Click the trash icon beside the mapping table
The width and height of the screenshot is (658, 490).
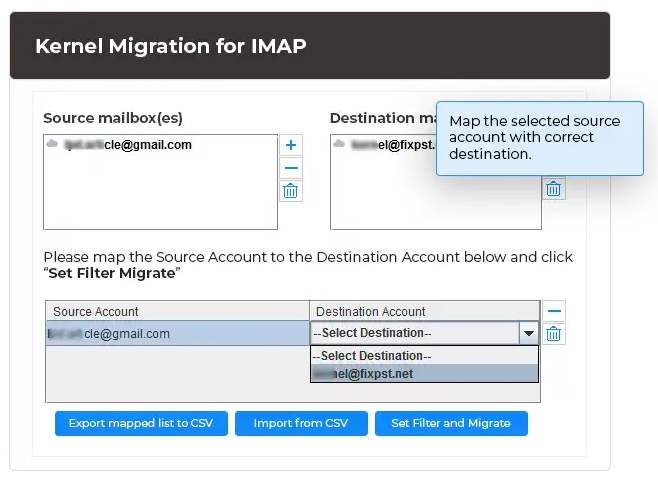click(x=554, y=334)
